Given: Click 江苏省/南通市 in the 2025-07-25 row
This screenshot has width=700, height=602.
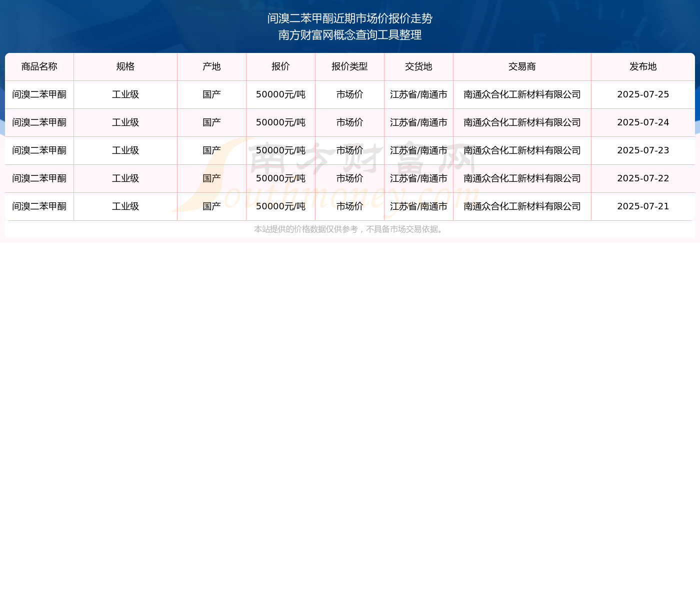Looking at the screenshot, I should pyautogui.click(x=418, y=94).
